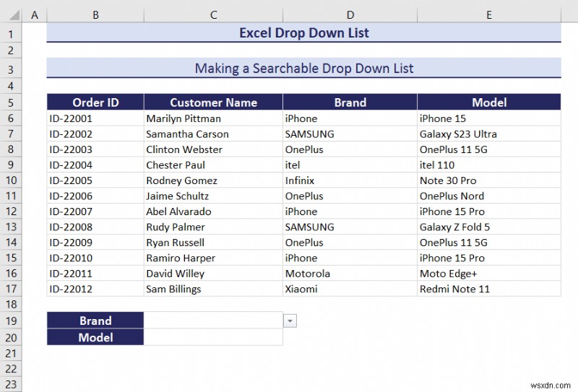578x392 pixels.
Task: Select model cell 'Redmi Note 11'
Action: point(489,289)
